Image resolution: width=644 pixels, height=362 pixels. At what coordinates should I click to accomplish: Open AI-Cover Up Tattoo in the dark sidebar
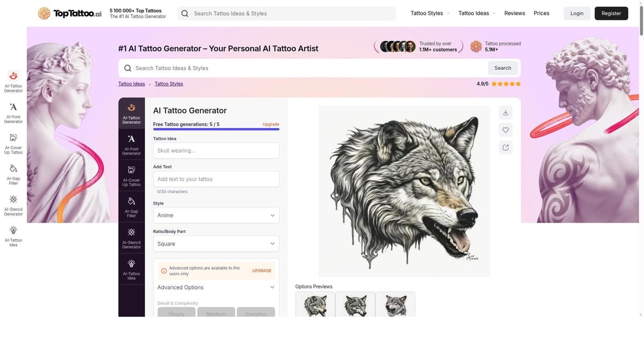(131, 176)
